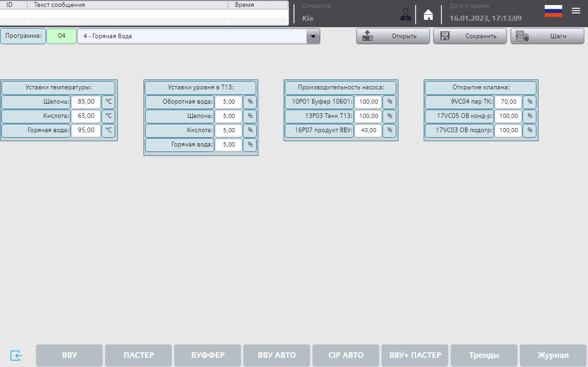This screenshot has height=367, width=588.
Task: Open the hamburger menu
Action: pyautogui.click(x=576, y=11)
